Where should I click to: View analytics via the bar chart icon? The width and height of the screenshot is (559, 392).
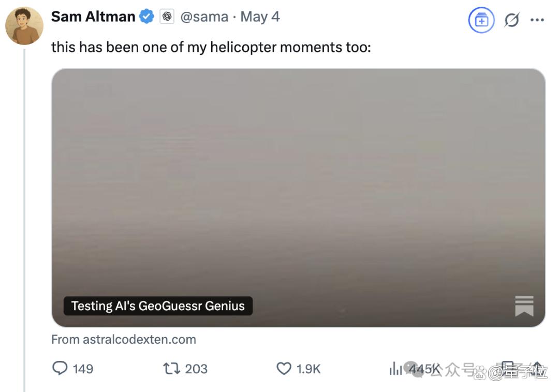pyautogui.click(x=396, y=369)
